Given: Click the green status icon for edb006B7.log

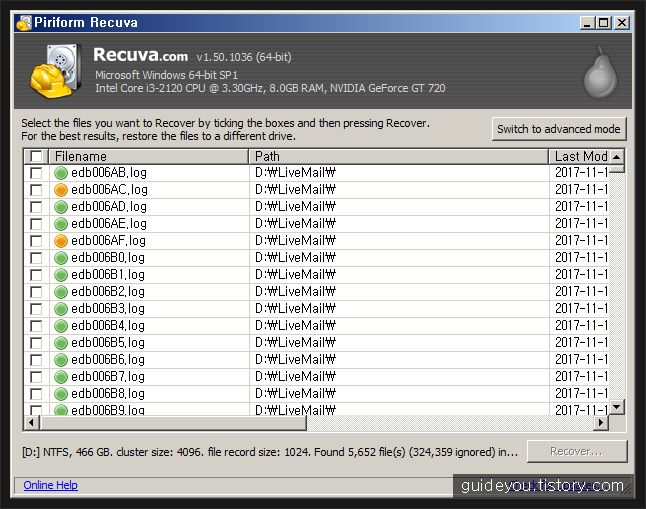Looking at the screenshot, I should click(x=61, y=377).
